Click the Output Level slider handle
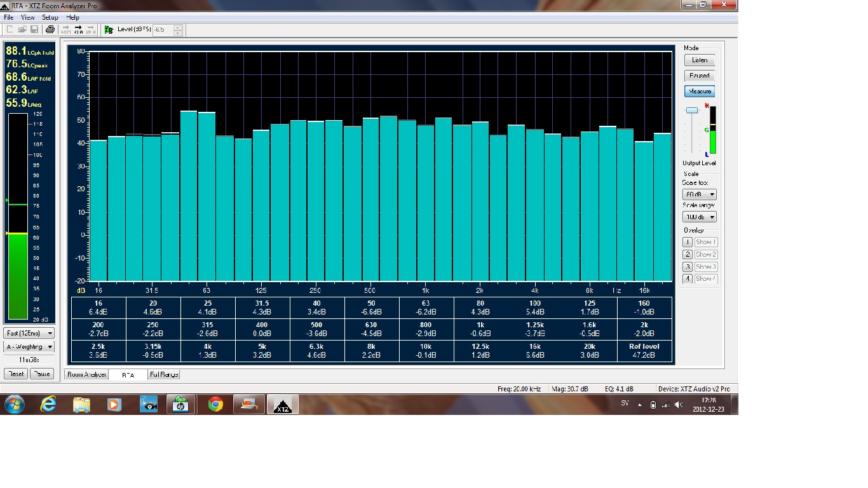 [691, 111]
